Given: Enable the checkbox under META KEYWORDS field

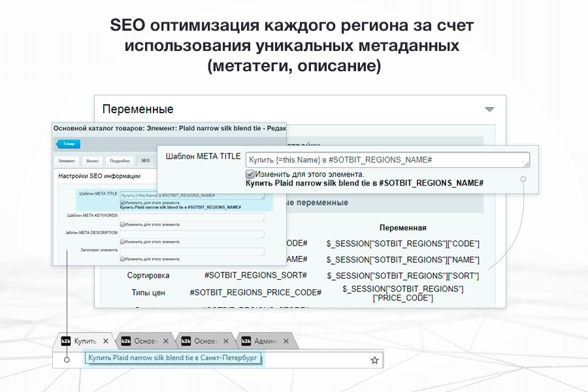Looking at the screenshot, I should click(123, 224).
